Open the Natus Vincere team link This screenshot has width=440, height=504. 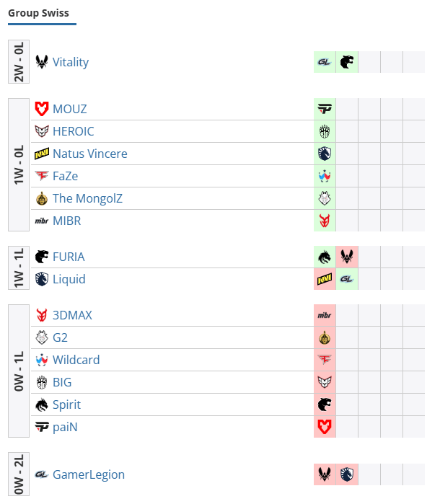90,154
